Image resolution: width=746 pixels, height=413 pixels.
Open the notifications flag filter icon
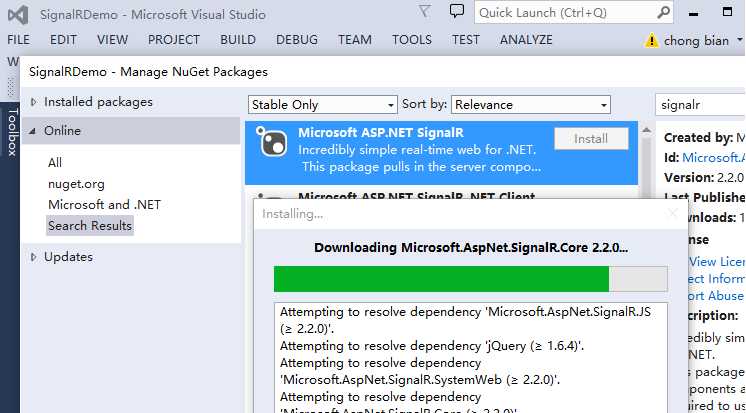(x=424, y=11)
